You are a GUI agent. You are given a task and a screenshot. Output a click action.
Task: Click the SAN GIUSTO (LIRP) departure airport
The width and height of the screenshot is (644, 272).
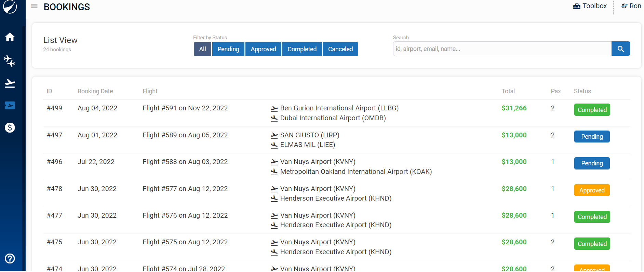(x=310, y=135)
